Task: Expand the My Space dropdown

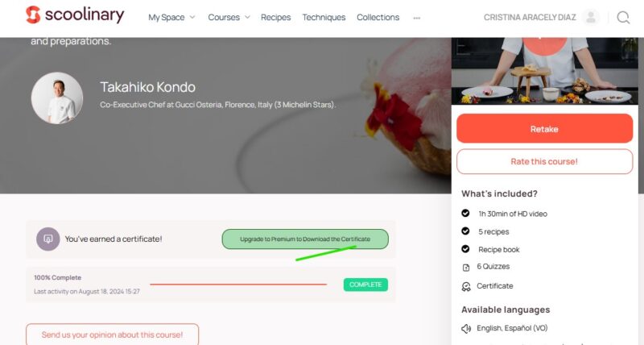Action: 171,17
